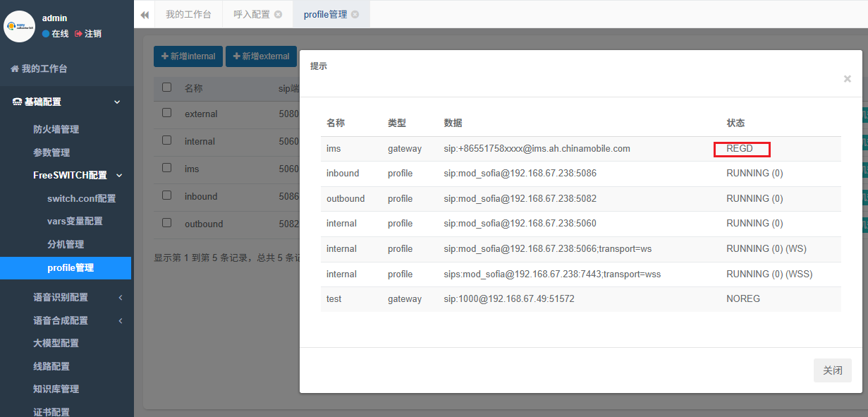Click inbound name in dialog table
Screen dimensions: 868x417
pyautogui.click(x=343, y=174)
